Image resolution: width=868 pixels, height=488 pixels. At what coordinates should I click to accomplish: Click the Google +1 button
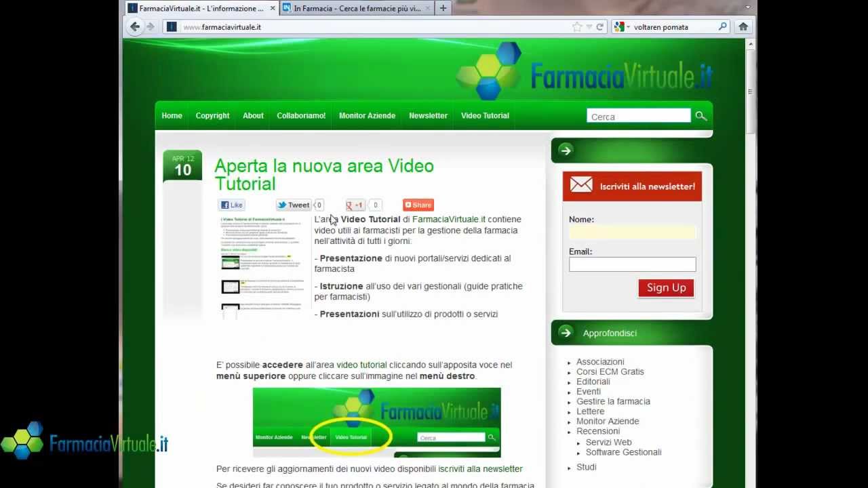[x=355, y=205]
